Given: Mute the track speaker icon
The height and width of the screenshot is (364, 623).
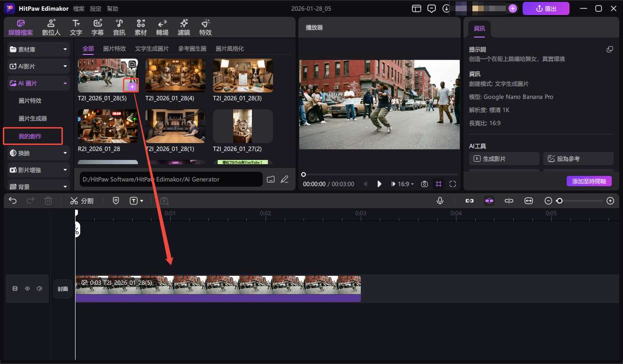Looking at the screenshot, I should pos(39,288).
